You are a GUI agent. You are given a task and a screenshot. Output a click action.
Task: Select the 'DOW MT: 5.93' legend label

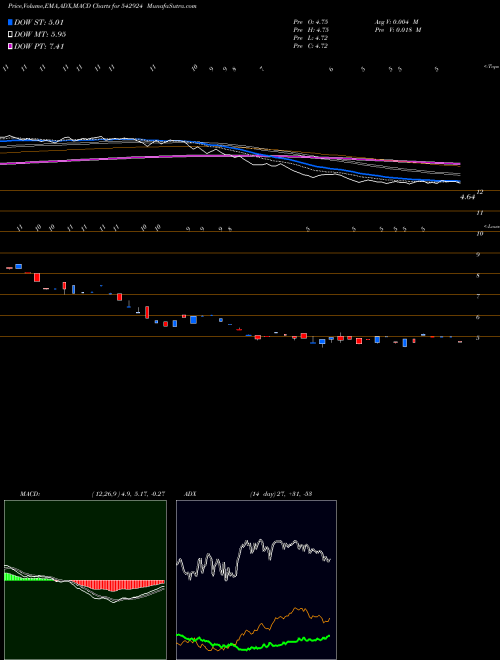(x=40, y=35)
